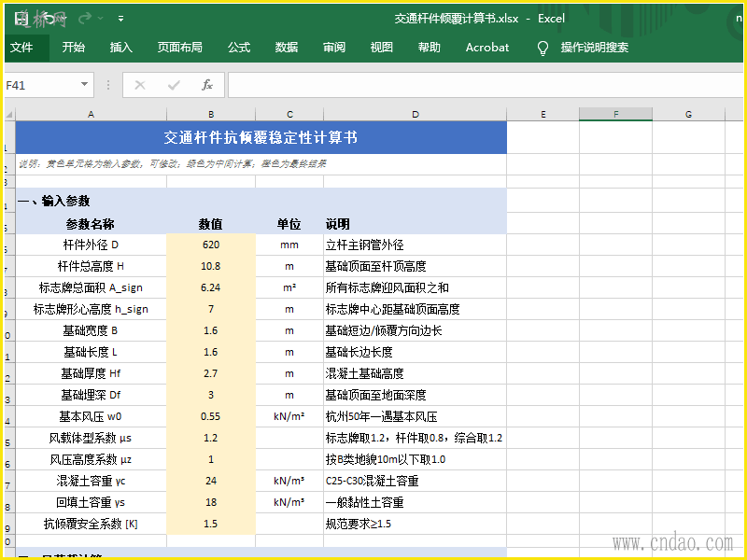
Task: Select the value cell 2.7
Action: (x=211, y=373)
